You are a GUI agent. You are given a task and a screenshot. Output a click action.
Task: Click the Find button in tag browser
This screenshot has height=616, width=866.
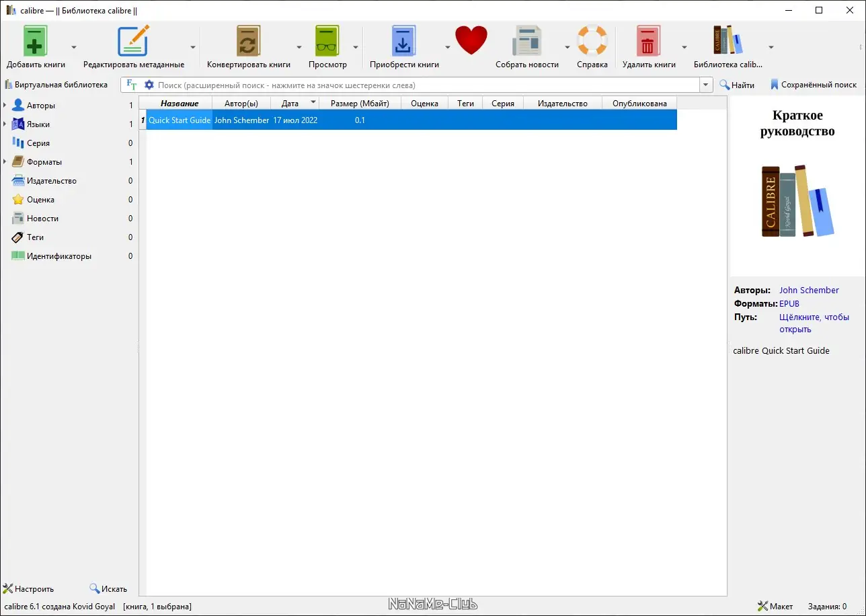(108, 588)
